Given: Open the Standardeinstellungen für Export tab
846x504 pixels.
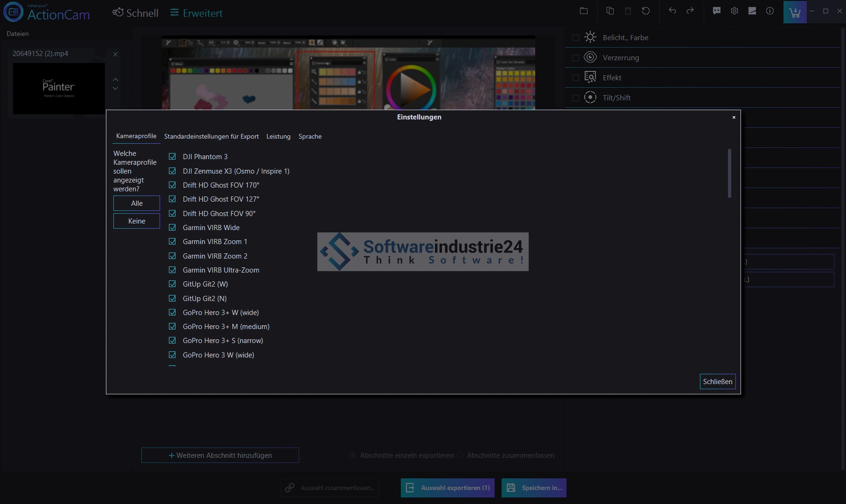Looking at the screenshot, I should click(211, 137).
